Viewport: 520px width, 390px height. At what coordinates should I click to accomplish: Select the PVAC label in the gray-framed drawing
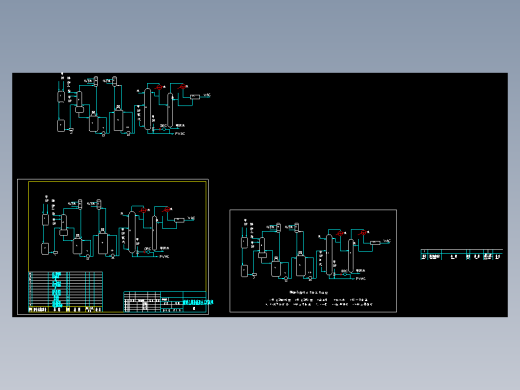[361, 278]
